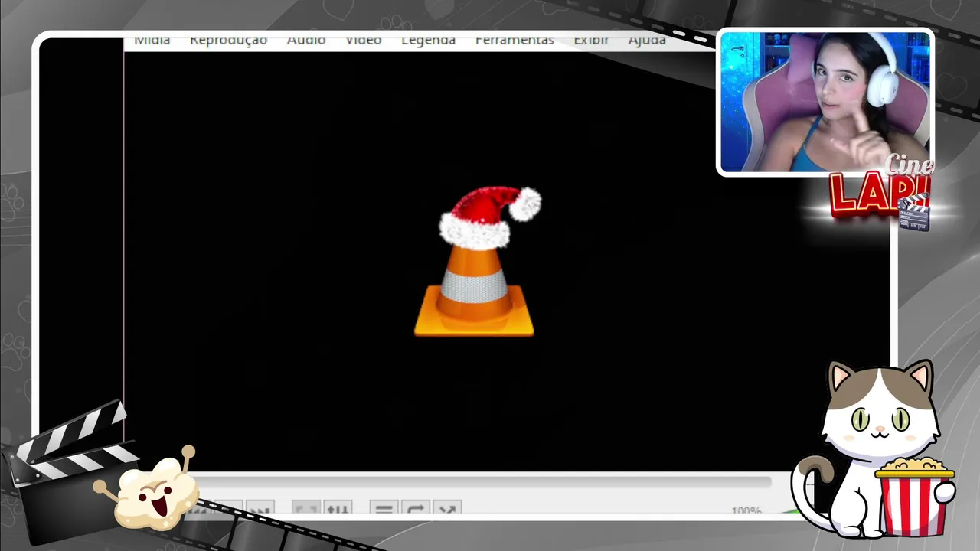Screen dimensions: 980x551
Task: Open the Vídeo menu
Action: (363, 41)
